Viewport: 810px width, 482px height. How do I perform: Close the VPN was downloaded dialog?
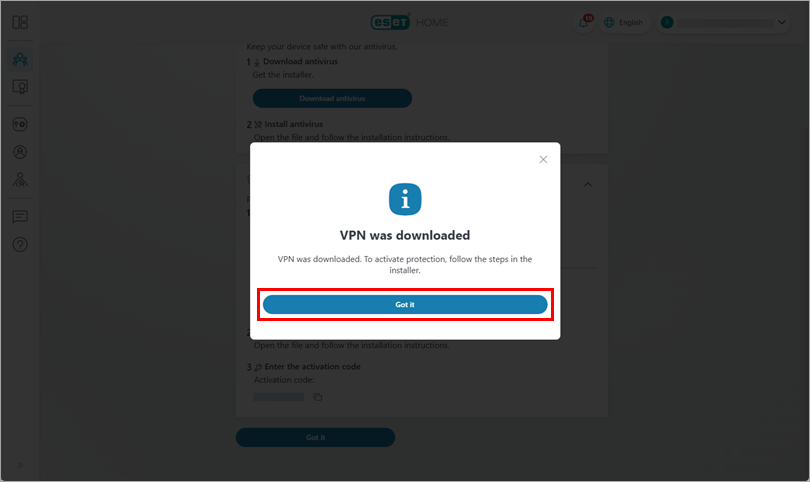click(x=543, y=159)
